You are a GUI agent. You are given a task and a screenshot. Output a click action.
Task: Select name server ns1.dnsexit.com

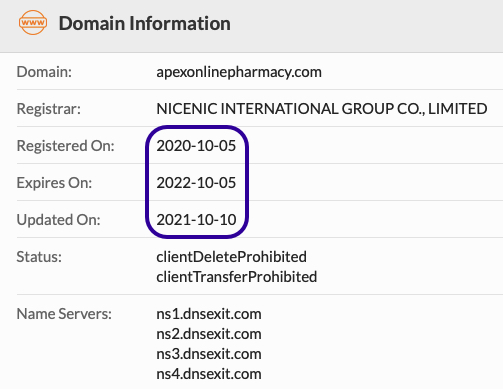click(209, 314)
